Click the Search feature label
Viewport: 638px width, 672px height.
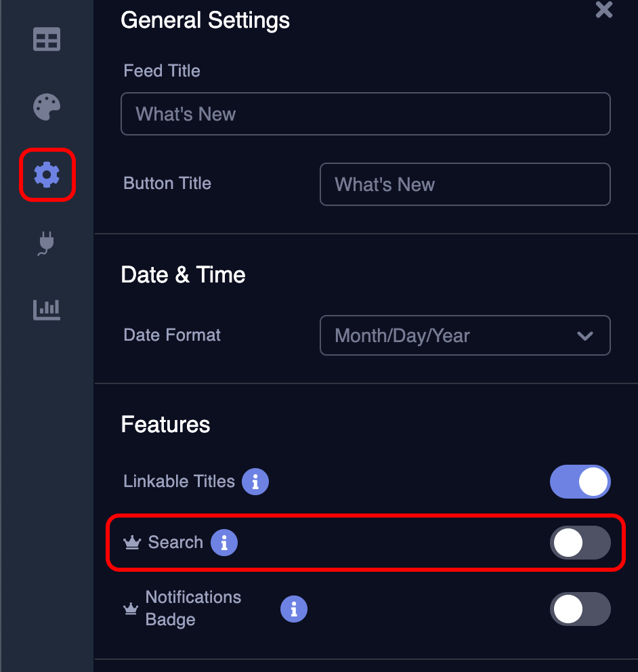[175, 543]
